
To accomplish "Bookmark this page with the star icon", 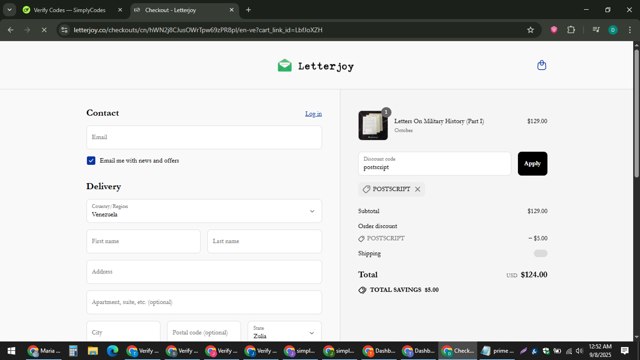I will 530,30.
